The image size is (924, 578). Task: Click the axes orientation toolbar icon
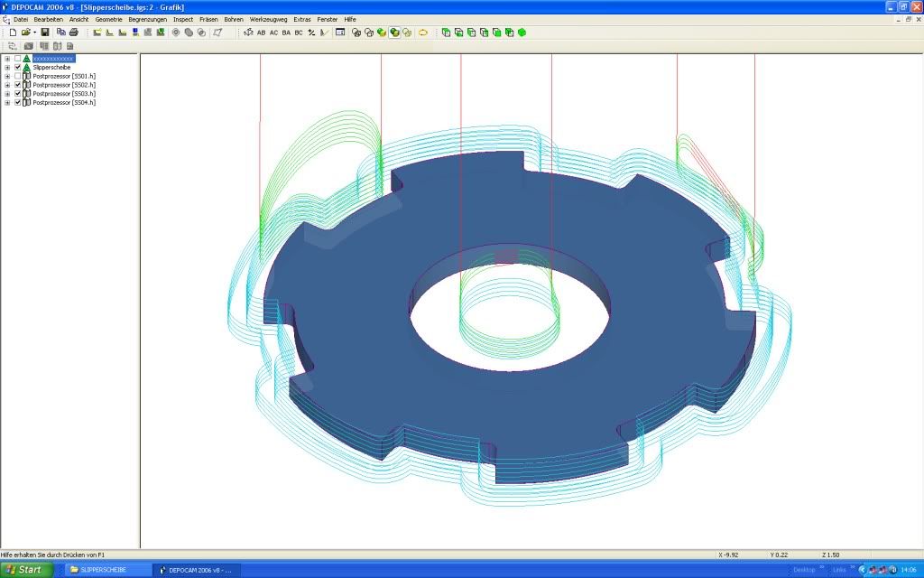pos(248,33)
